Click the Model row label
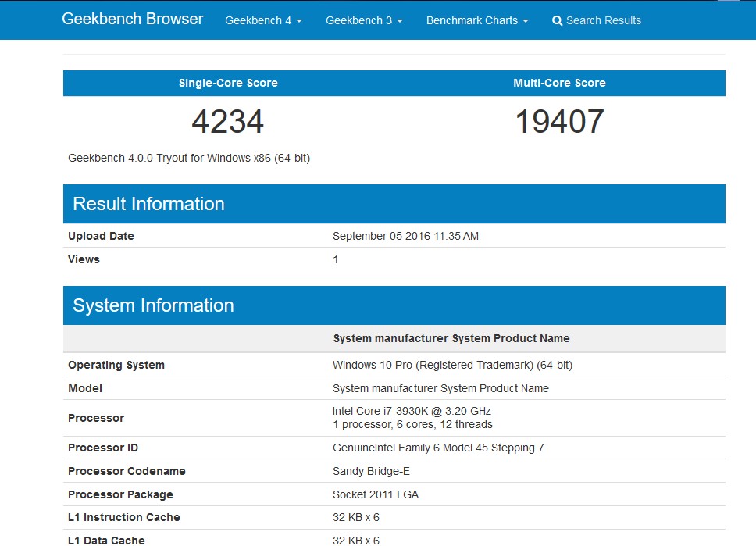 tap(85, 388)
